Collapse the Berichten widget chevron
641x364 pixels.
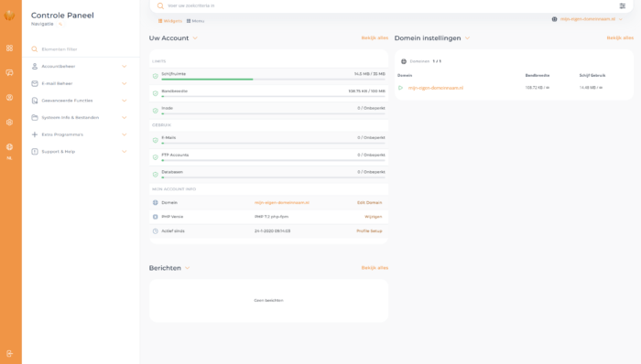187,268
